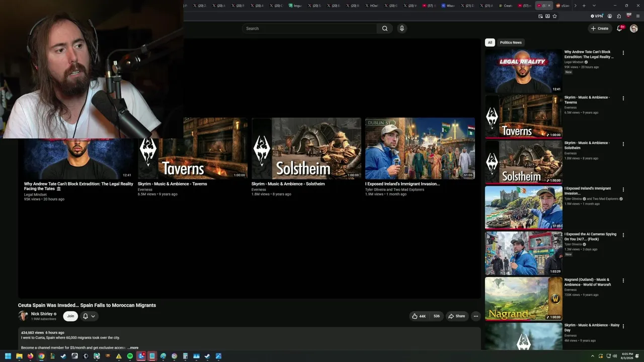Image resolution: width=644 pixels, height=362 pixels.
Task: Open the YouTube account avatar menu
Action: coord(634,29)
